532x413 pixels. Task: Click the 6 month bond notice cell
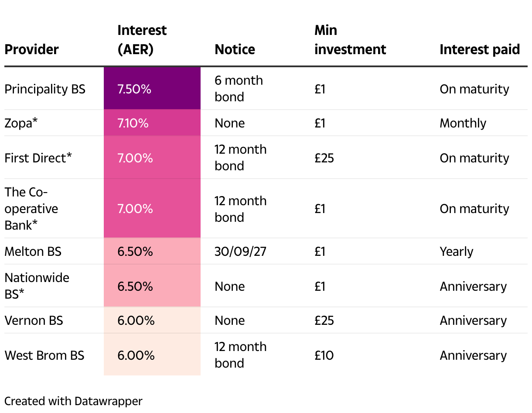click(x=239, y=89)
